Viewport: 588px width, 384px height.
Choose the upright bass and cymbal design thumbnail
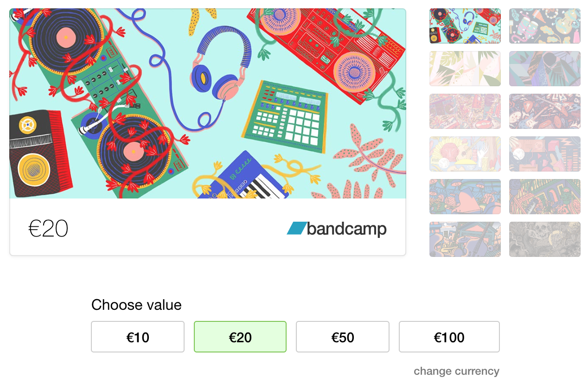tap(465, 239)
